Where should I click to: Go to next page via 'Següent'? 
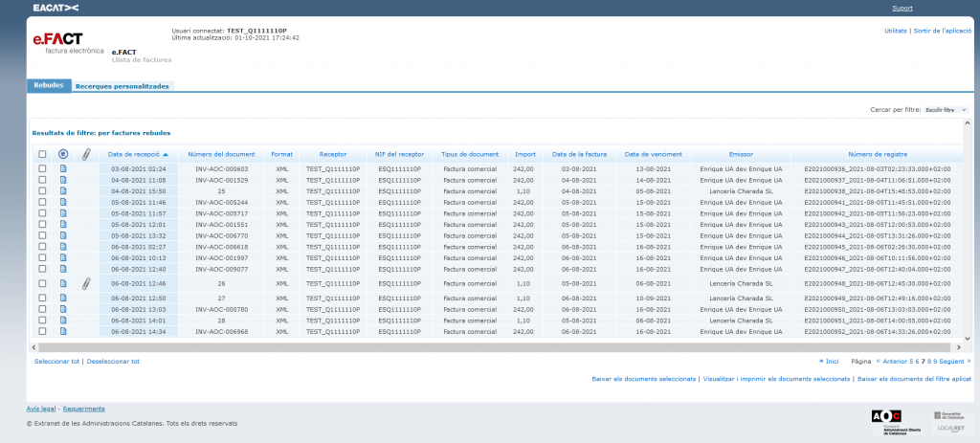click(x=953, y=362)
